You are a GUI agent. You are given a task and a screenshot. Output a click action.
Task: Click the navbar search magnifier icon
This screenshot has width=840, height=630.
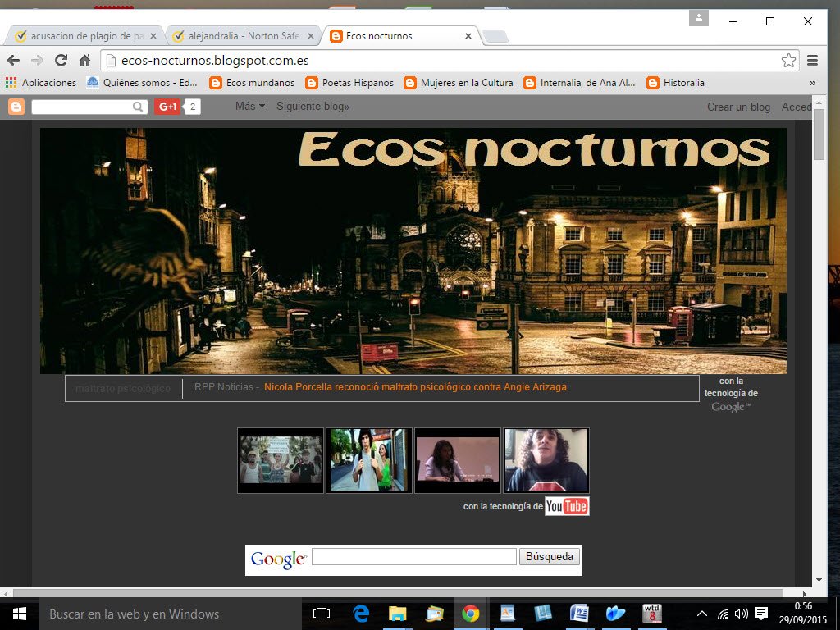pyautogui.click(x=138, y=107)
